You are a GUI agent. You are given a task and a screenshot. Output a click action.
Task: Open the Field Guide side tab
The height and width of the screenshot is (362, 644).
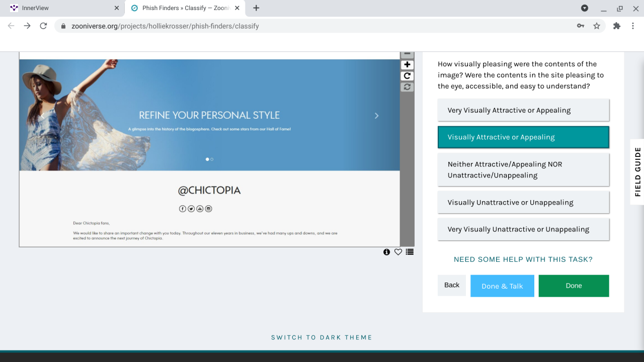637,171
